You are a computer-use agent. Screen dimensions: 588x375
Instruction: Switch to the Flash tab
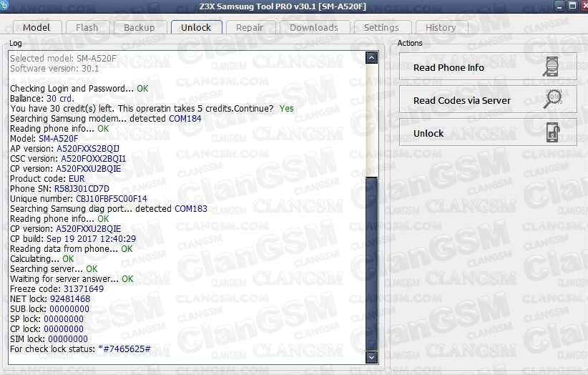(87, 27)
